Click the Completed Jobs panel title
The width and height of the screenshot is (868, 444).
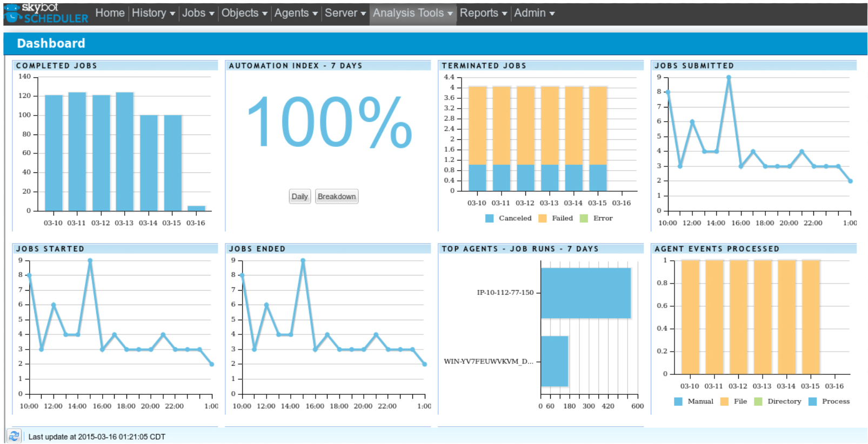point(57,65)
